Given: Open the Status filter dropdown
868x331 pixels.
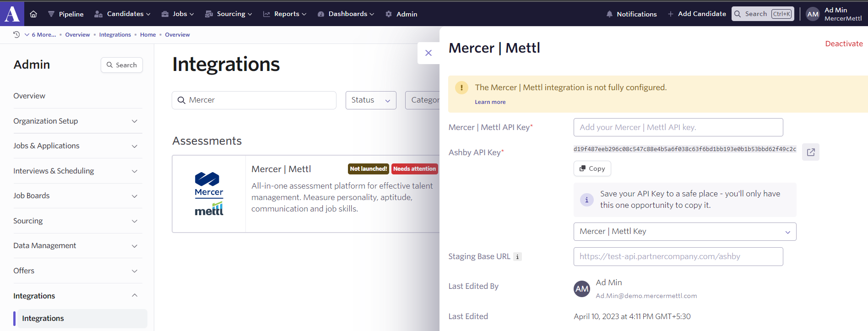Looking at the screenshot, I should tap(371, 100).
